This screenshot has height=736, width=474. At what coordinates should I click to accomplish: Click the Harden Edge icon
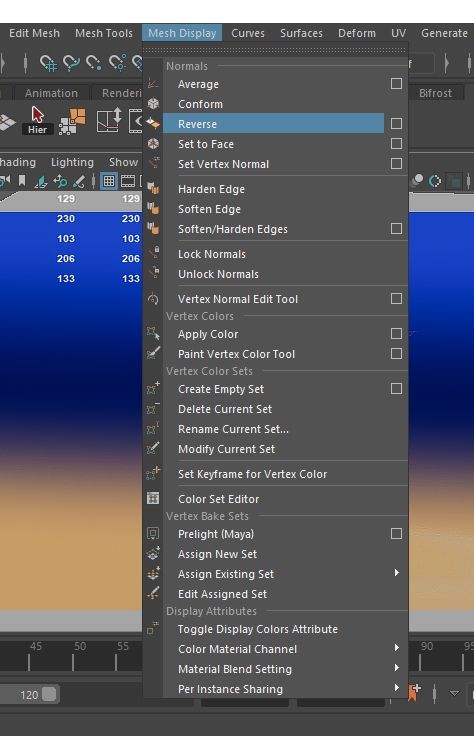tap(153, 189)
